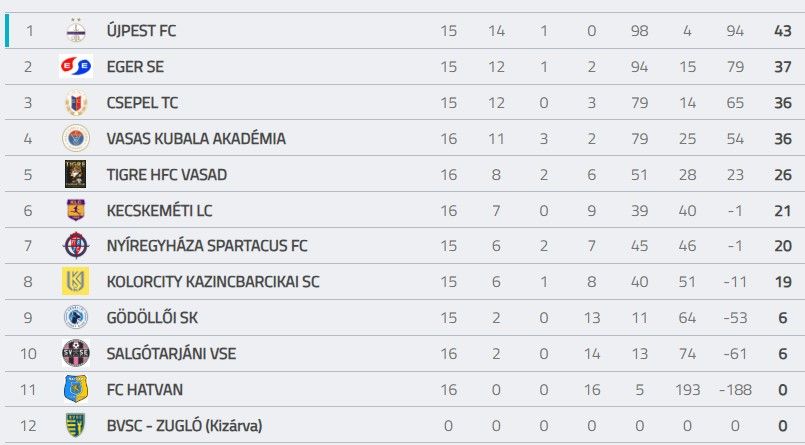Viewport: 805px width, 445px height.
Task: Click Újpest FC's 43 points value
Action: (x=782, y=31)
